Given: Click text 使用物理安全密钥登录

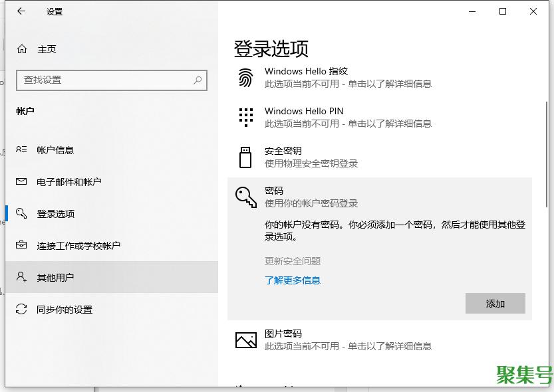Looking at the screenshot, I should pyautogui.click(x=311, y=163).
